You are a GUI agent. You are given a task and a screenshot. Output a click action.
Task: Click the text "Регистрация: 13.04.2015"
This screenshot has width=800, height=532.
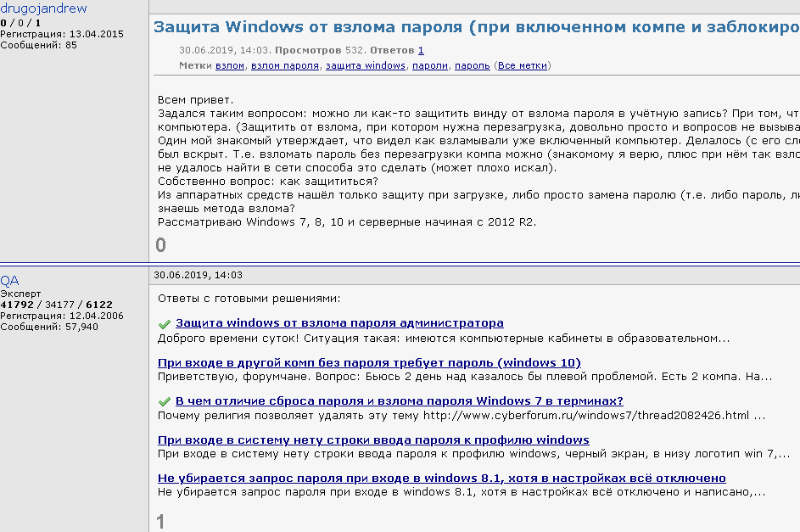click(x=62, y=34)
